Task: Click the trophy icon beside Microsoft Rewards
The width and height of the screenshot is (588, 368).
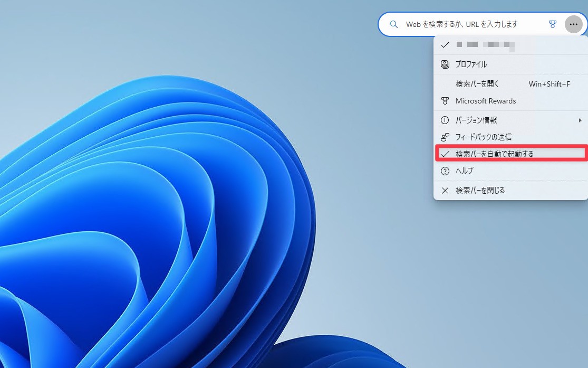Action: click(x=445, y=101)
